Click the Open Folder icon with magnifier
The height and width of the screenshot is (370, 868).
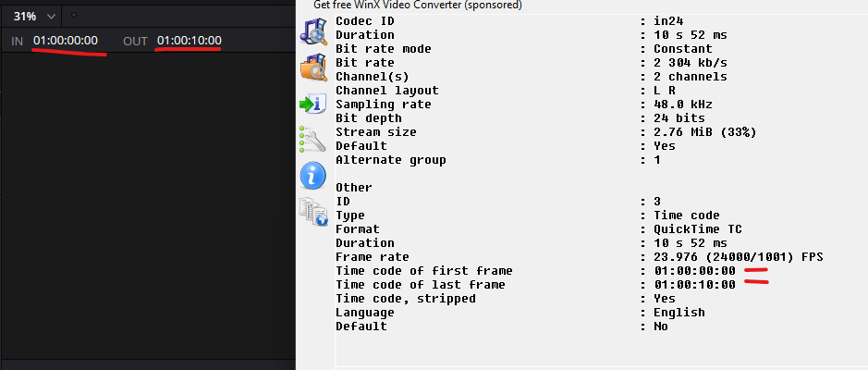click(x=313, y=68)
